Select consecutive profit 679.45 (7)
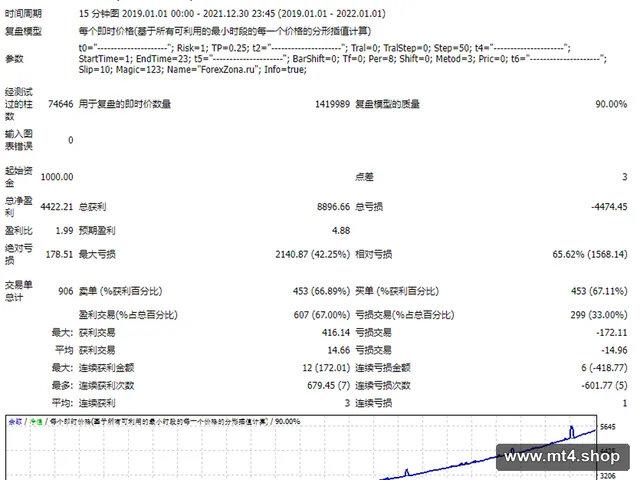 coord(329,385)
